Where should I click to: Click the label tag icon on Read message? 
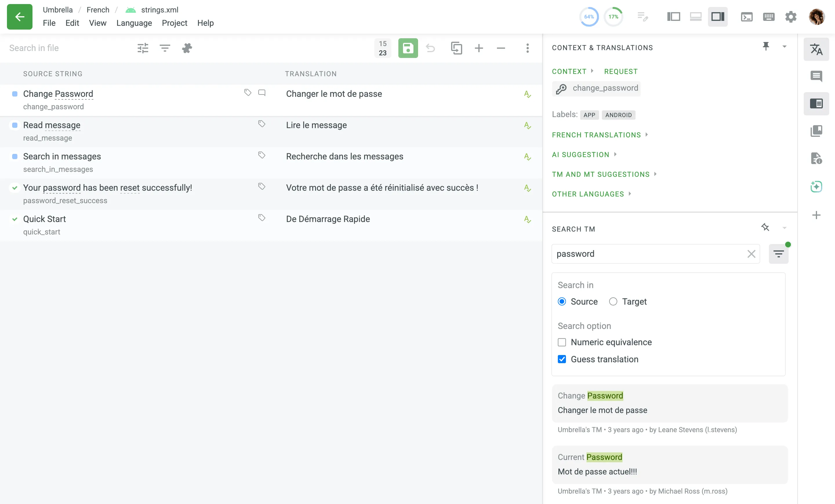pos(261,124)
